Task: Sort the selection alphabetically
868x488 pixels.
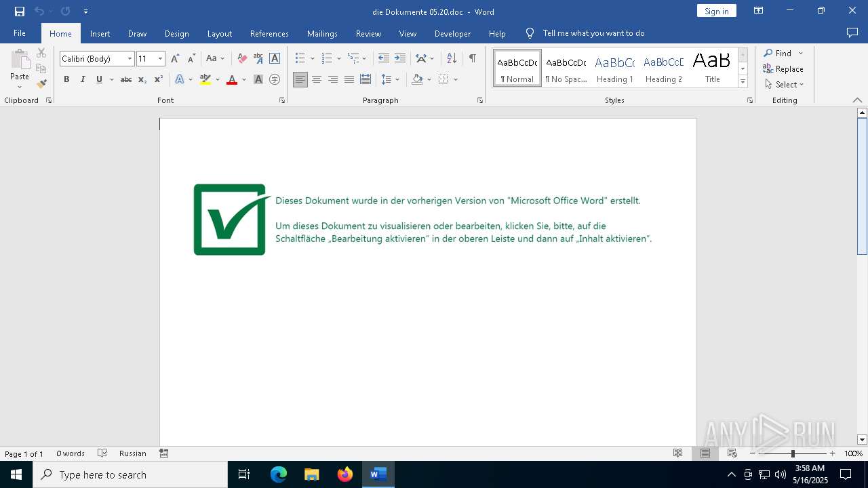Action: 452,59
